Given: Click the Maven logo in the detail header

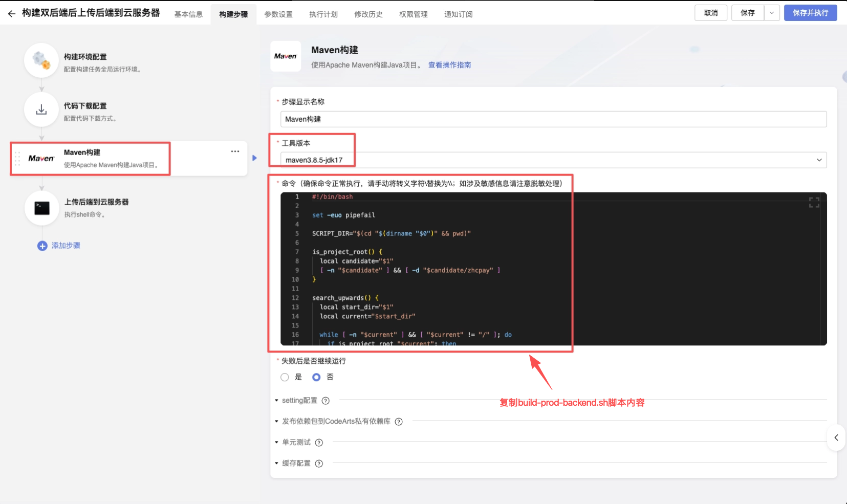Looking at the screenshot, I should point(286,56).
